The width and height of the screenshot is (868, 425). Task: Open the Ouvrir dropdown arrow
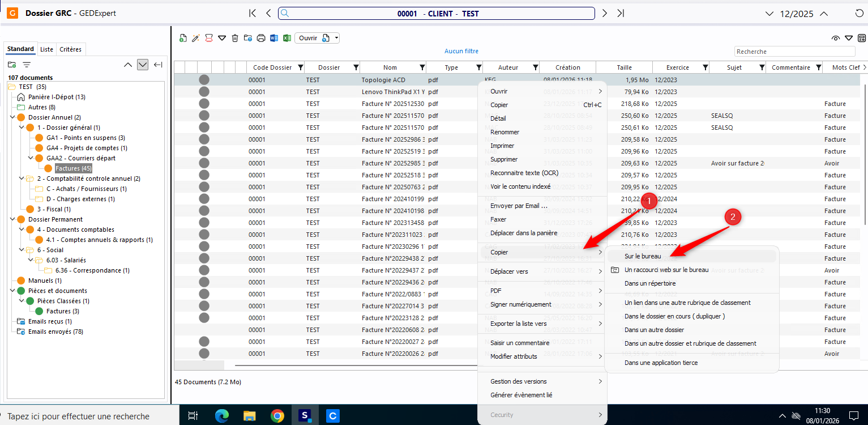(337, 38)
